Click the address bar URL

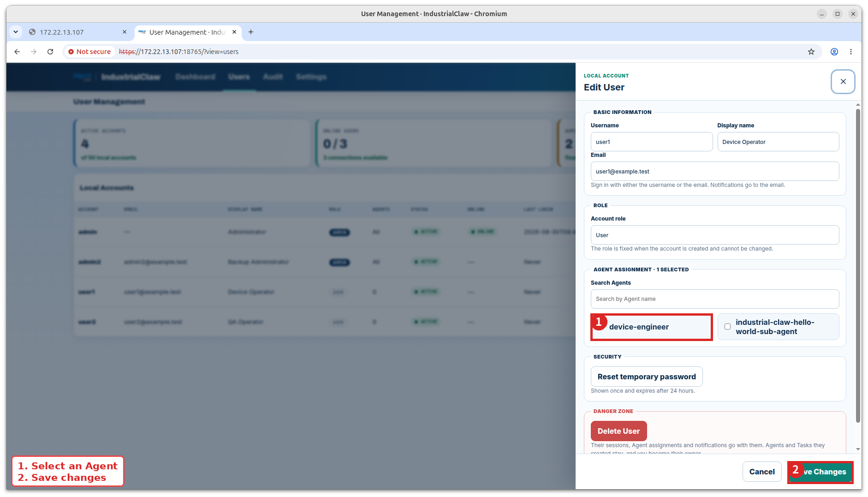[178, 52]
